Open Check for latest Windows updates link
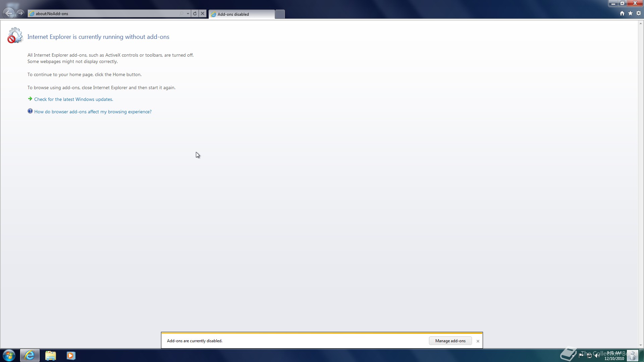The image size is (644, 362). tap(73, 100)
